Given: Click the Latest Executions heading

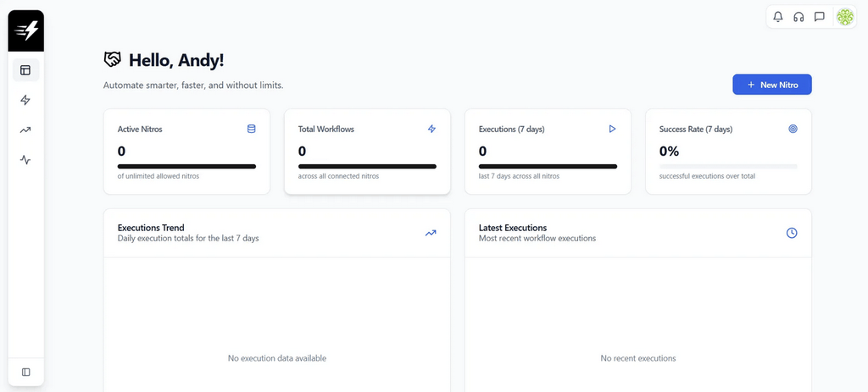Looking at the screenshot, I should click(513, 228).
